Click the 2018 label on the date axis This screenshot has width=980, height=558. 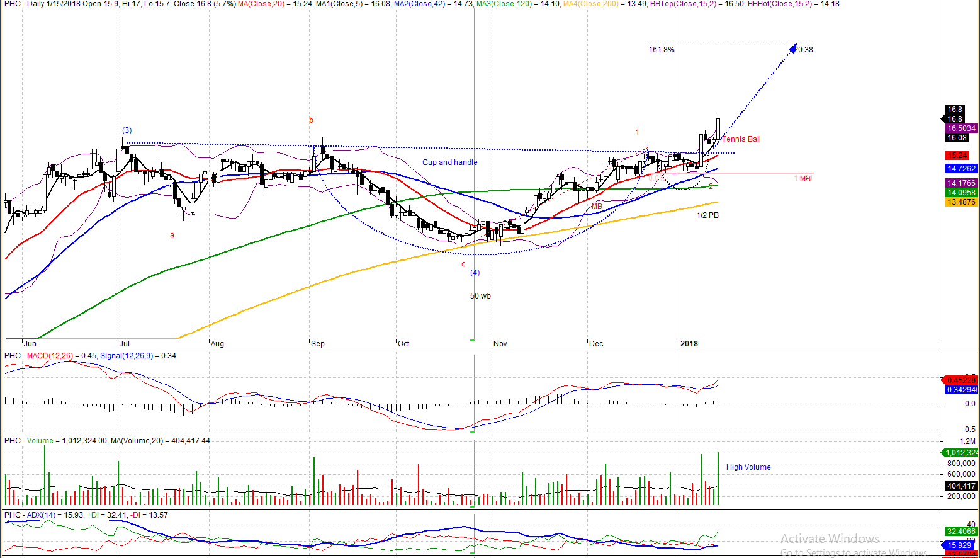(x=689, y=344)
